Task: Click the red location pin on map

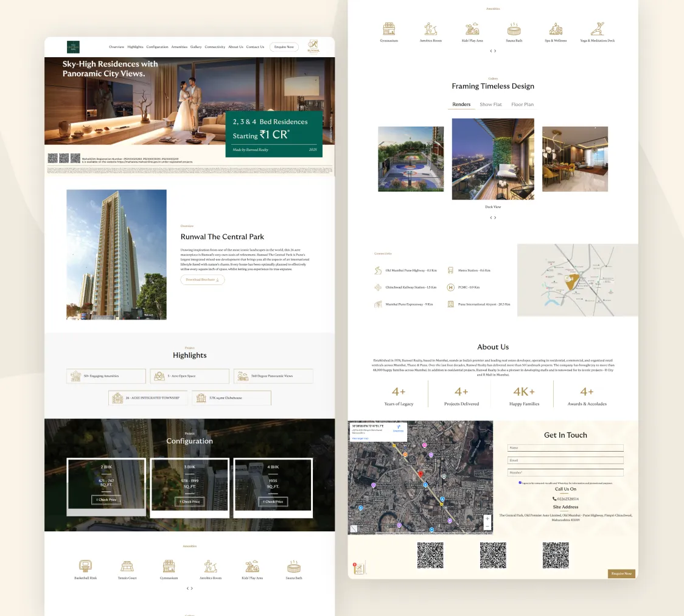Action: pyautogui.click(x=420, y=474)
